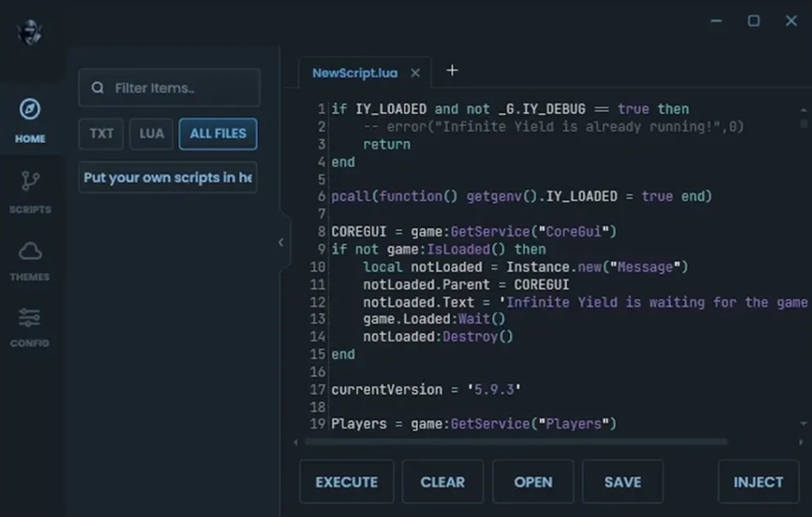Click 'return' on line 3
Image resolution: width=812 pixels, height=517 pixels.
pyautogui.click(x=387, y=145)
